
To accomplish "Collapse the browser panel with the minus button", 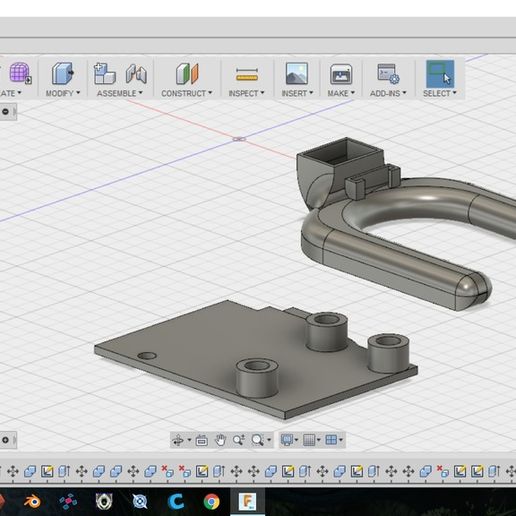I will [x=5, y=112].
